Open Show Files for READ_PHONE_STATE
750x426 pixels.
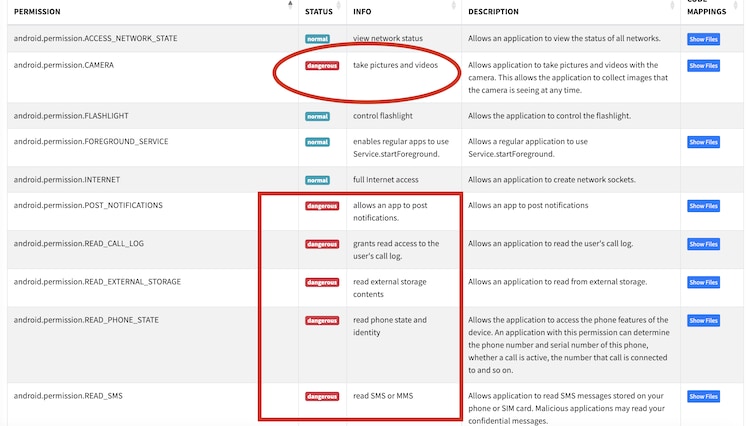point(703,320)
